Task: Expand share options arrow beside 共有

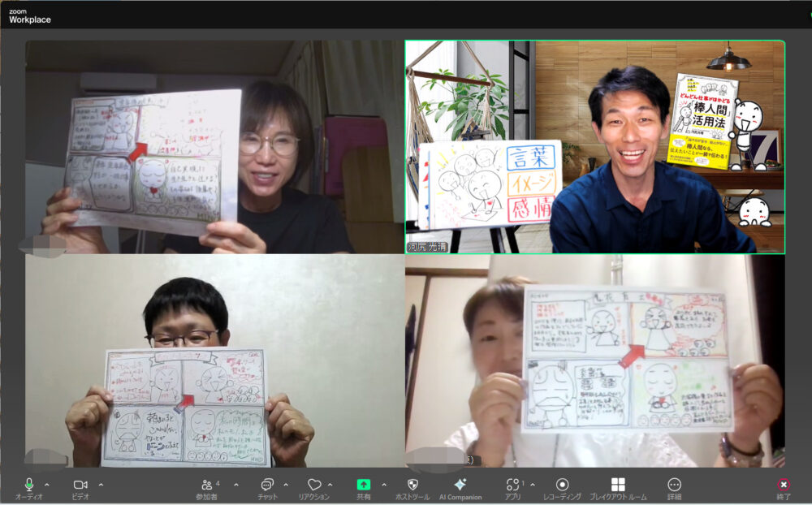Action: [384, 485]
